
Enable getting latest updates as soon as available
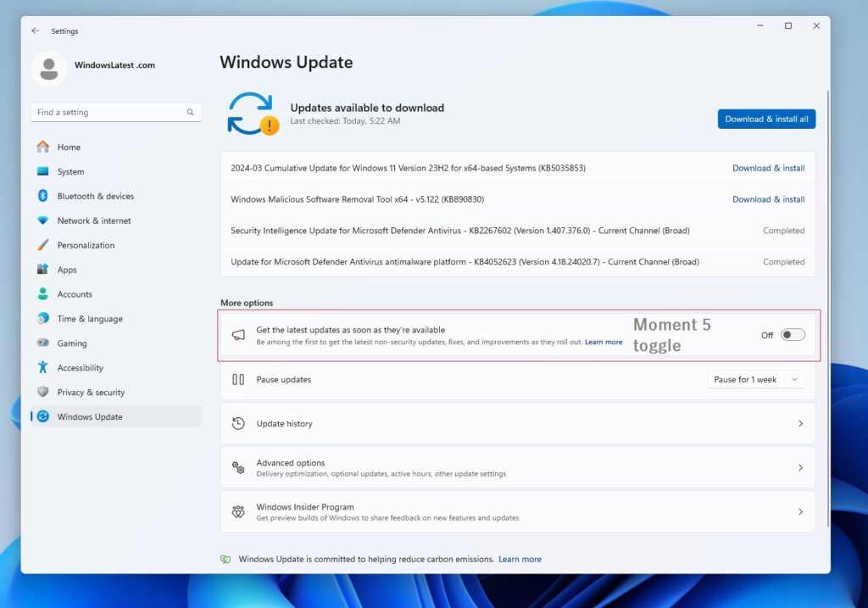(793, 334)
